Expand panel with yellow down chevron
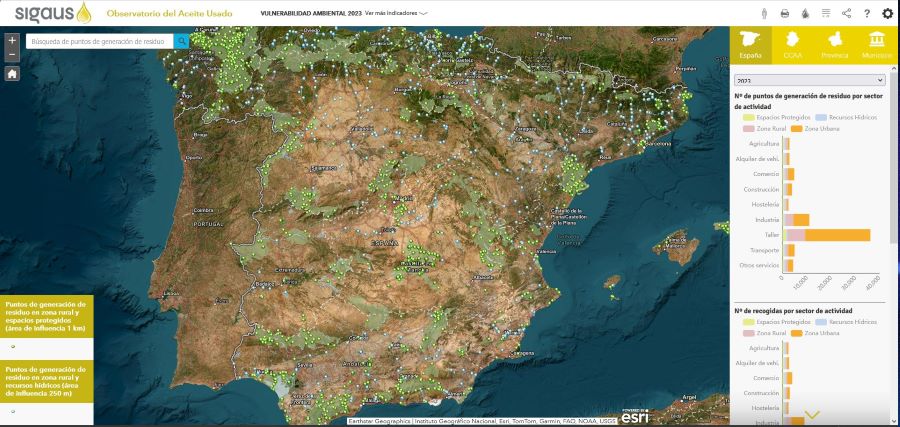This screenshot has height=427, width=900. tap(812, 414)
